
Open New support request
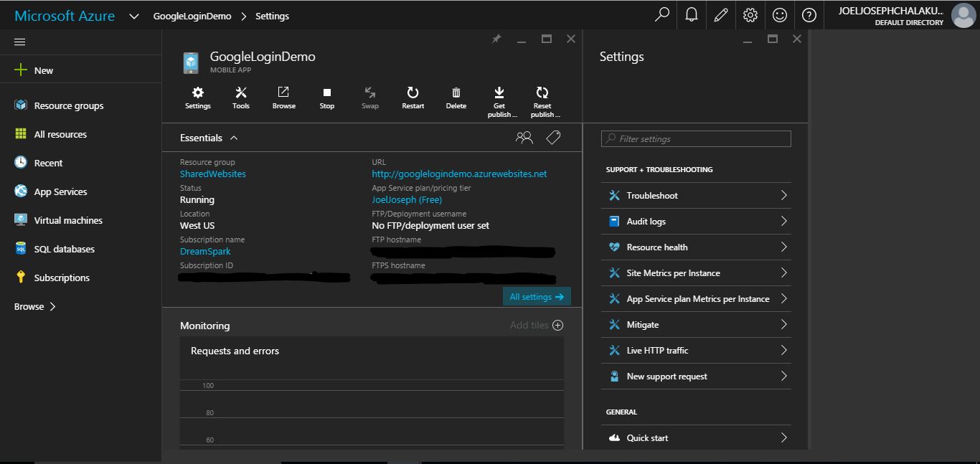[x=696, y=376]
